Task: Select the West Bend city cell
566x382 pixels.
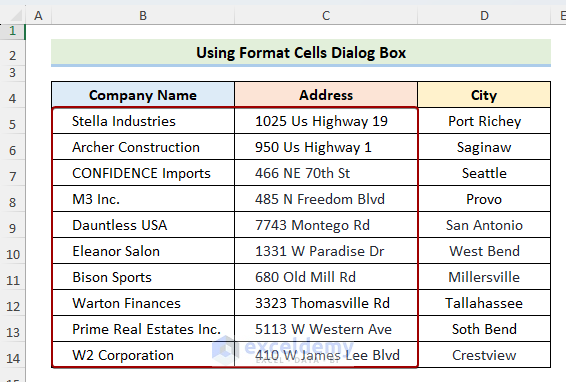Action: pyautogui.click(x=484, y=251)
